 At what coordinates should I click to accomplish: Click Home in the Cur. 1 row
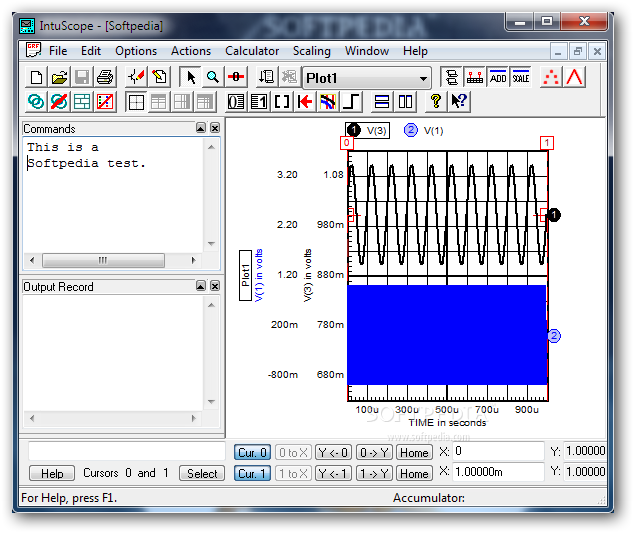tap(414, 473)
